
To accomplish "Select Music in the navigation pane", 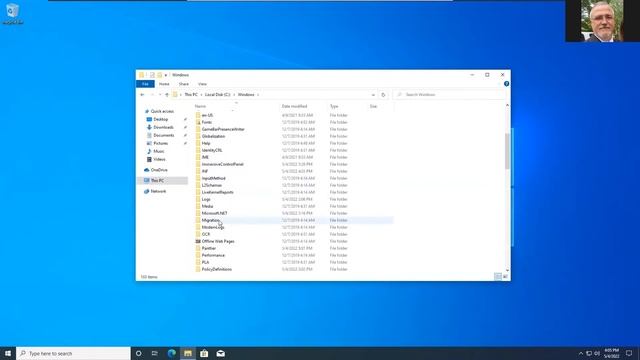I will (159, 151).
